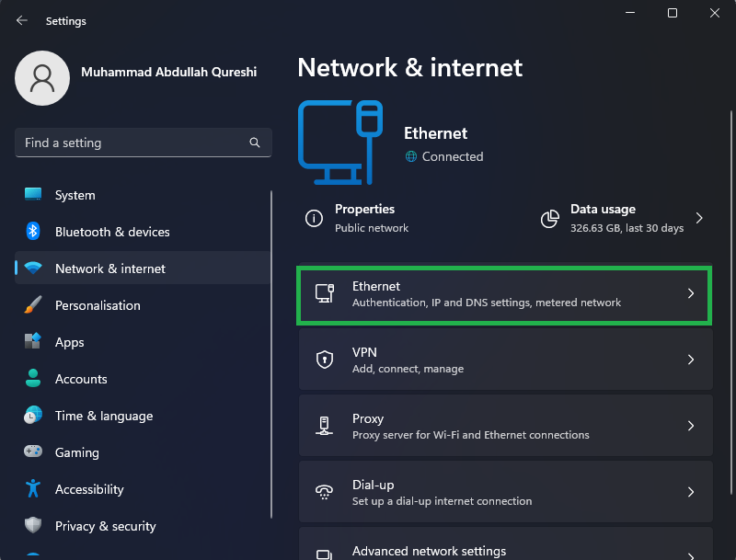The image size is (736, 560).
Task: Click the Personalisation paintbrush icon
Action: coord(33,305)
